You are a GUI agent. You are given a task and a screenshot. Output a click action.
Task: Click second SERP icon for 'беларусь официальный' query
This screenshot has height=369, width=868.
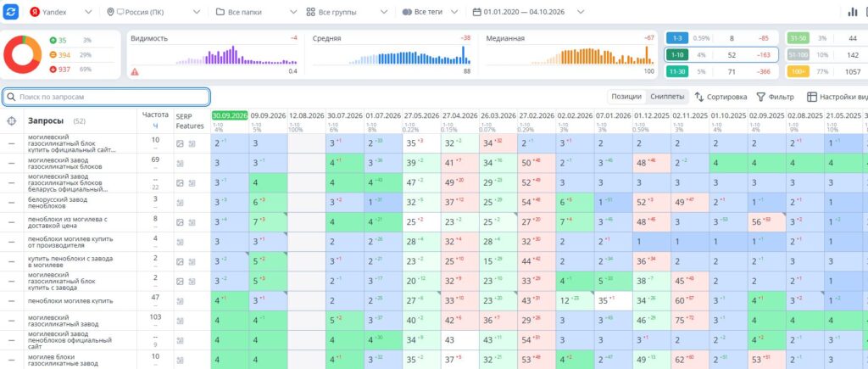[x=192, y=183]
